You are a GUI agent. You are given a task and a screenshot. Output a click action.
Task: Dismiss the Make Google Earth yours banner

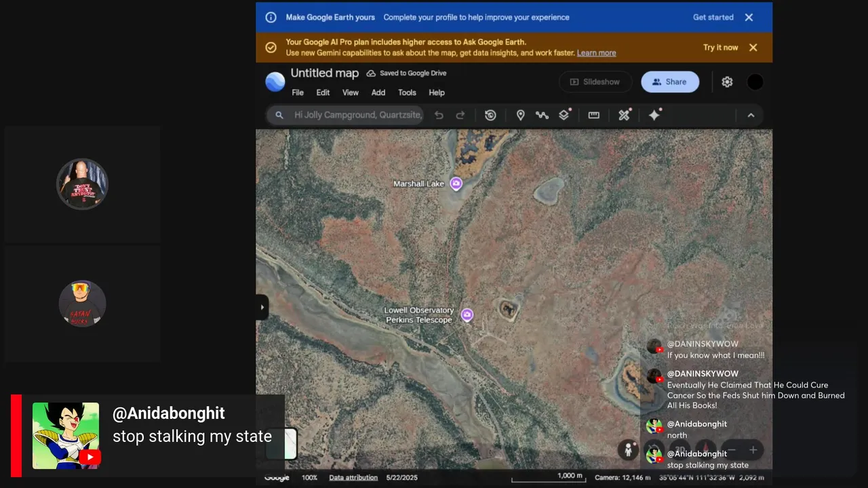coord(749,18)
